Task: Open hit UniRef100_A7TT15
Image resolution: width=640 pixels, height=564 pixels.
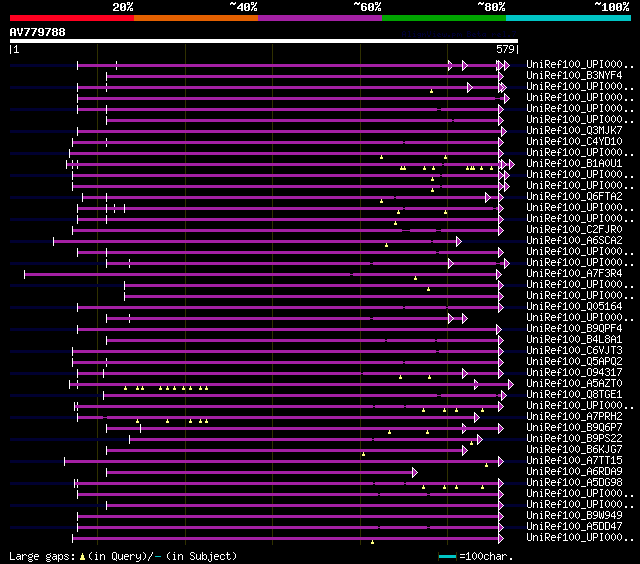Action: pyautogui.click(x=574, y=461)
